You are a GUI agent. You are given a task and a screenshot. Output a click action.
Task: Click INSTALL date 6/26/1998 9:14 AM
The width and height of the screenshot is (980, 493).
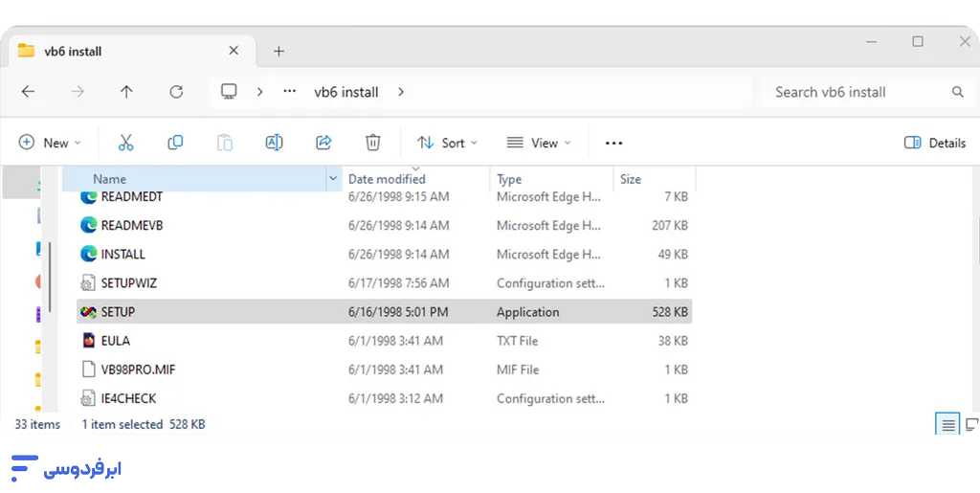[399, 255]
